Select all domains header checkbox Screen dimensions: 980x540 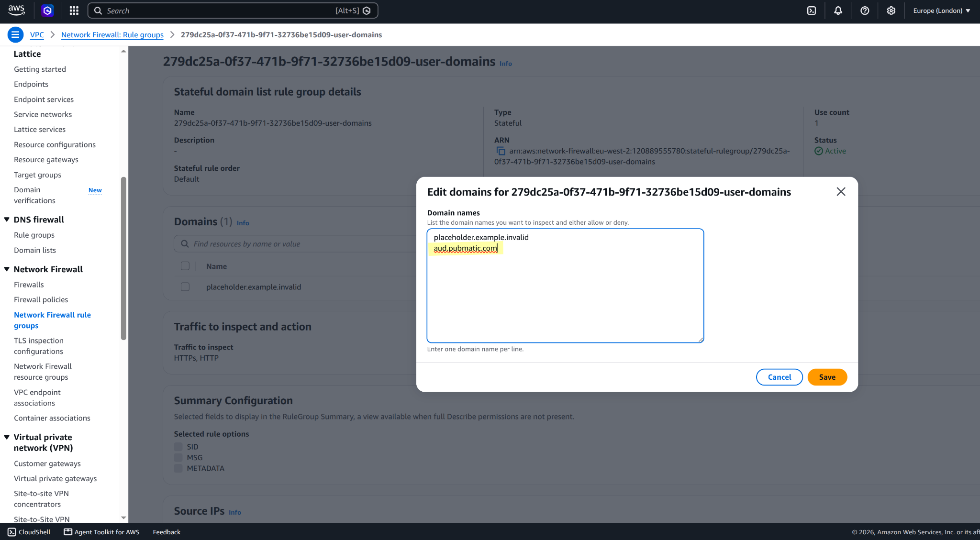click(185, 266)
